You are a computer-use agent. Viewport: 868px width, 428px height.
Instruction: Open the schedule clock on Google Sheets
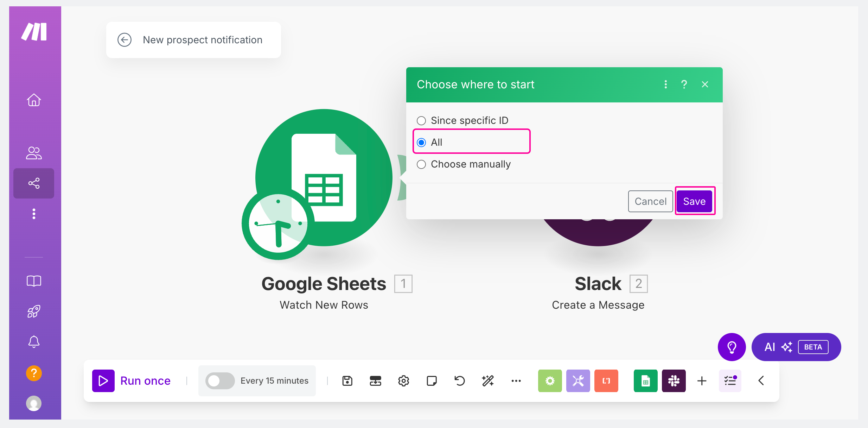(x=278, y=223)
